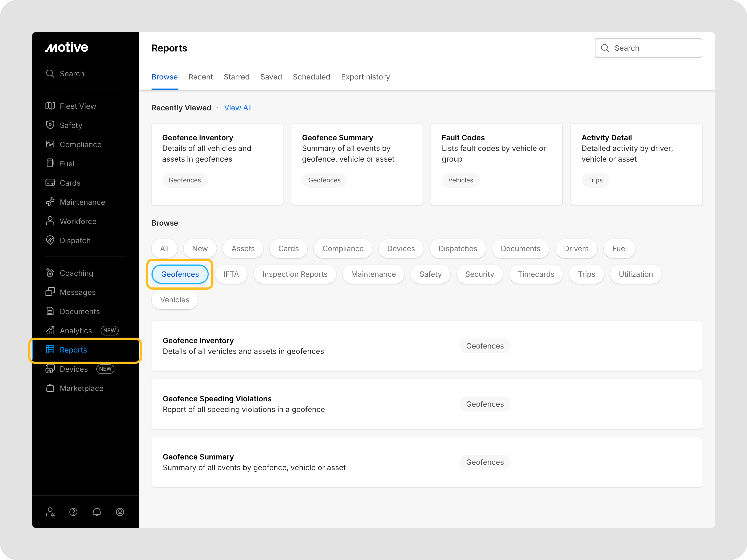Open Fleet View map icon in sidebar

[x=50, y=106]
